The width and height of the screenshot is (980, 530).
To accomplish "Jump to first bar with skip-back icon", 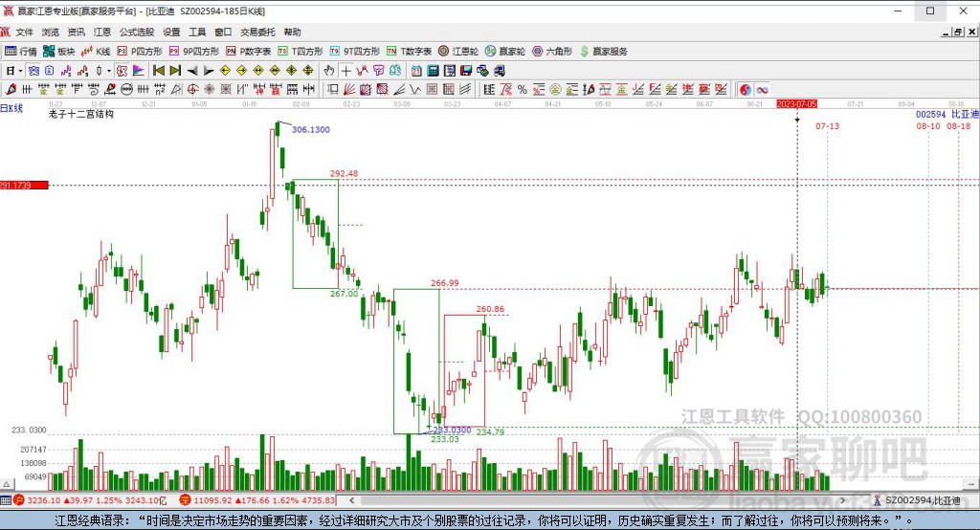I will pos(159,71).
